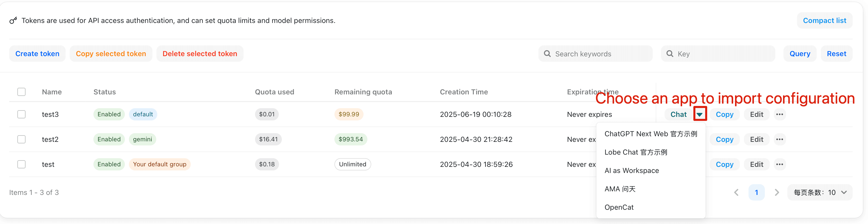Focus the Key search input

[x=718, y=54]
